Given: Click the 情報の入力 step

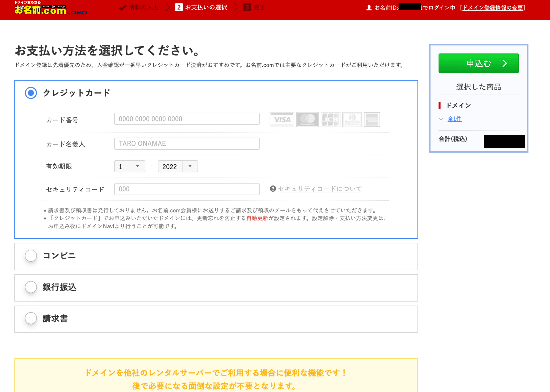Looking at the screenshot, I should point(139,7).
